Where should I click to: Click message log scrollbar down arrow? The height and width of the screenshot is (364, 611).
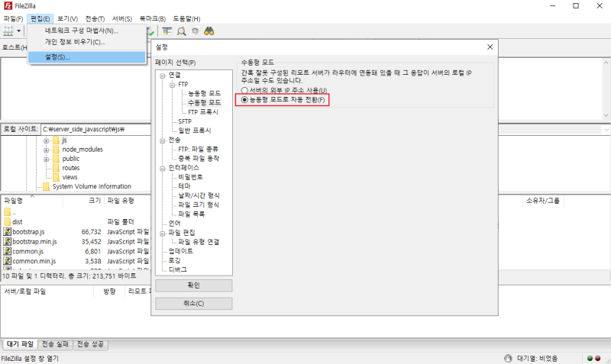click(x=606, y=115)
